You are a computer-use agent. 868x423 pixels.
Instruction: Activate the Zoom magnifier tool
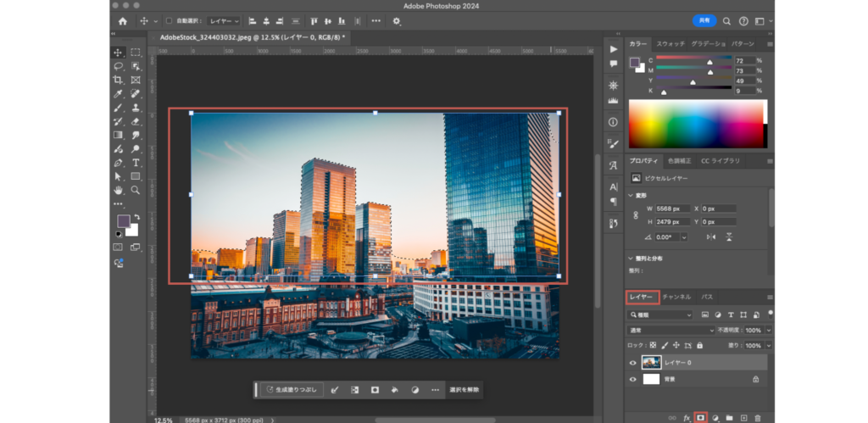pyautogui.click(x=136, y=190)
